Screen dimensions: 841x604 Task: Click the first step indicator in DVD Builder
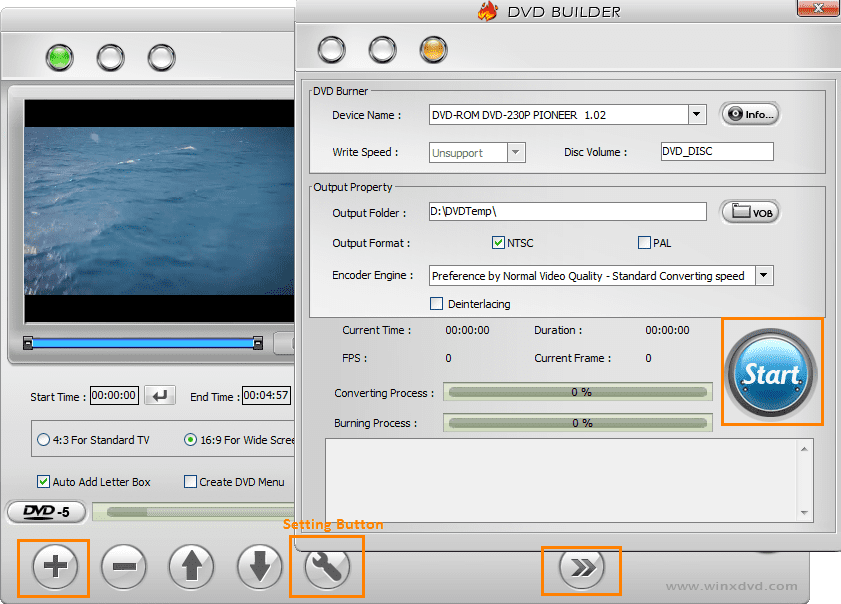[x=331, y=50]
